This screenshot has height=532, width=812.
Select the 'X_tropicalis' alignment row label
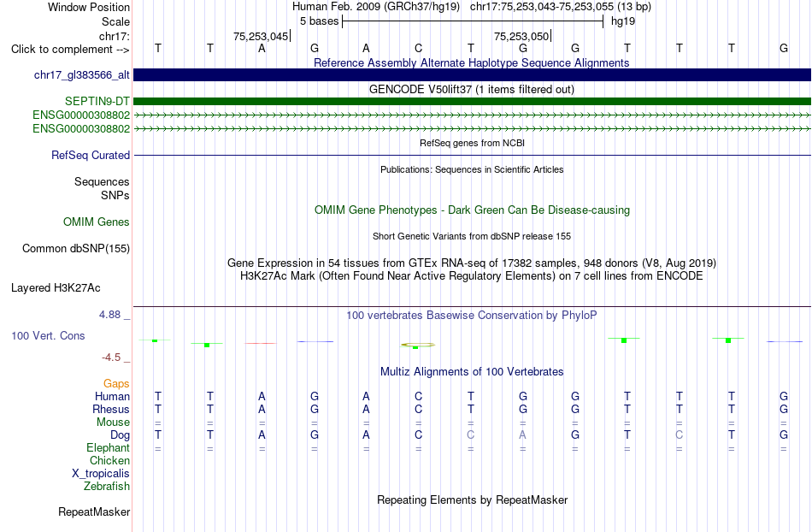pyautogui.click(x=101, y=474)
